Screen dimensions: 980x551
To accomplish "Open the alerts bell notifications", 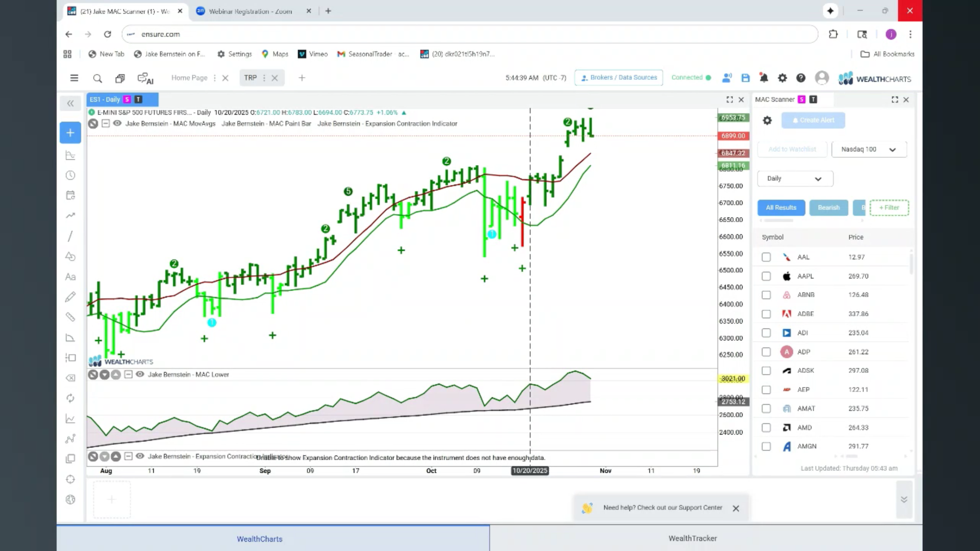I will point(764,78).
